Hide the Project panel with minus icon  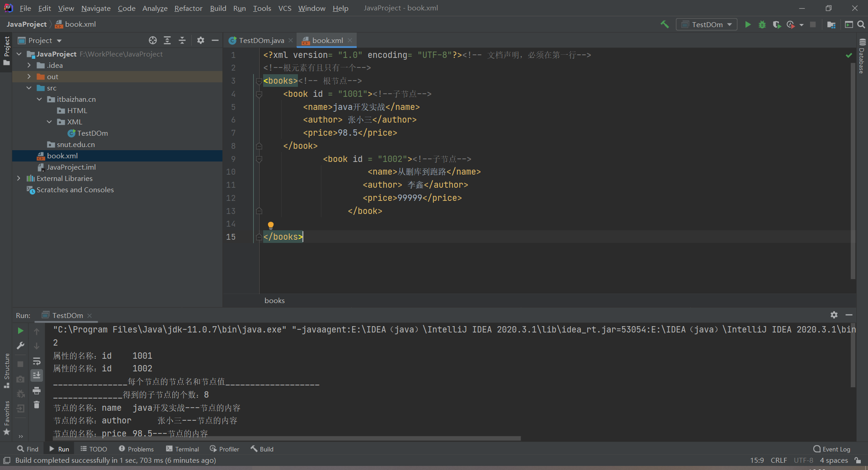215,40
